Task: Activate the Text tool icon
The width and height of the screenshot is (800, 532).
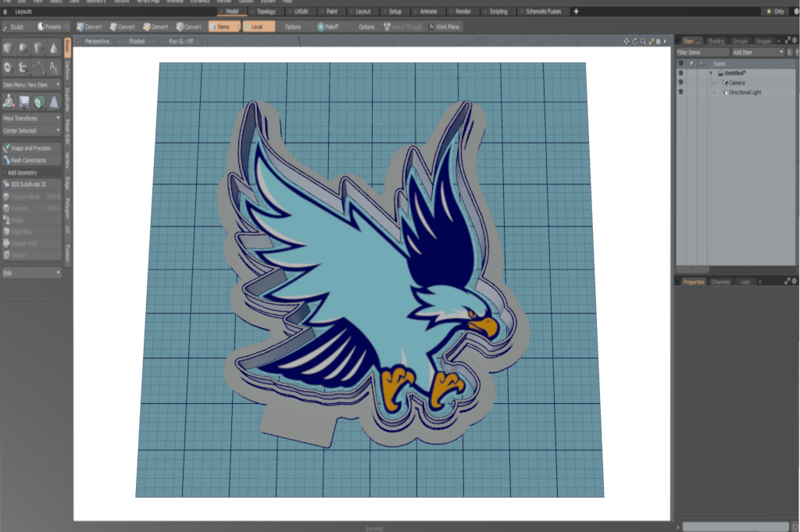Action: tap(53, 68)
